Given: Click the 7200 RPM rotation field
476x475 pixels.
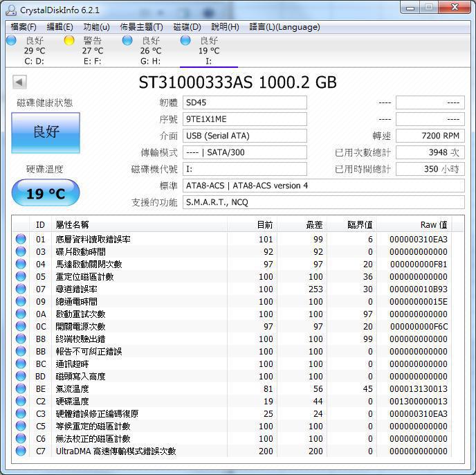Looking at the screenshot, I should (x=430, y=136).
